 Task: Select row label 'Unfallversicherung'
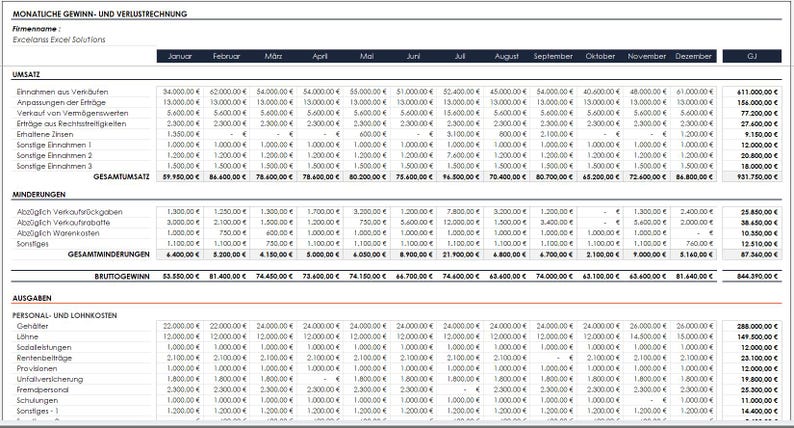tap(50, 379)
